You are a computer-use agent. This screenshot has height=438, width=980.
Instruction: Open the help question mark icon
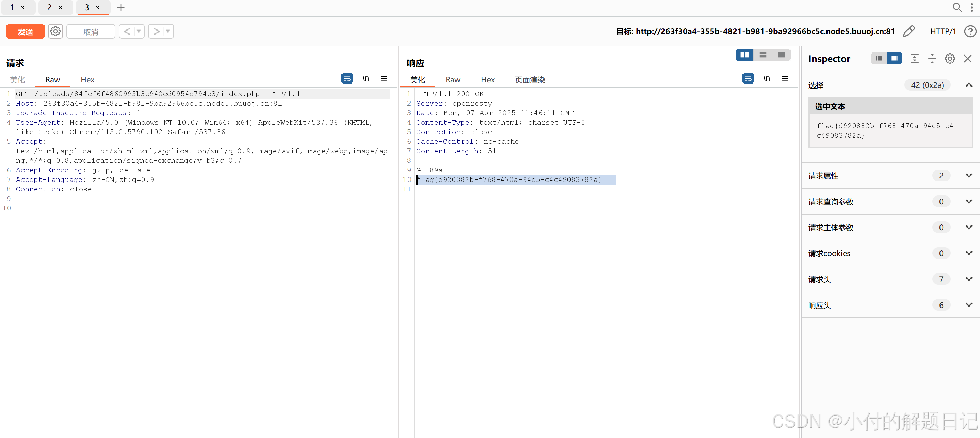click(970, 31)
